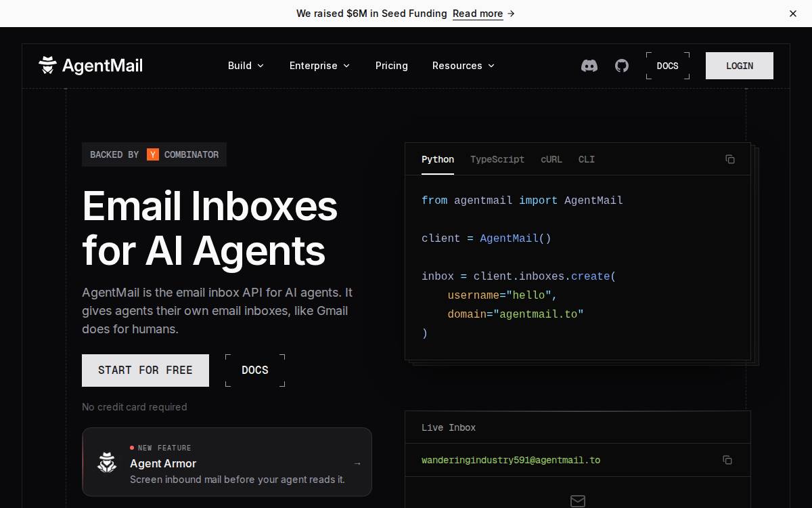Click the domain="agentmail.to" code line

pyautogui.click(x=516, y=314)
